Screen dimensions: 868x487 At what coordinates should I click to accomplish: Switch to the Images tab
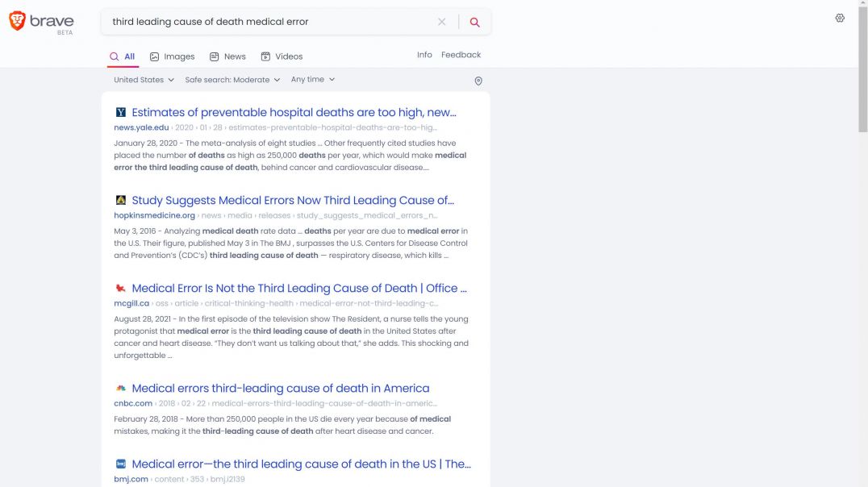pyautogui.click(x=172, y=56)
